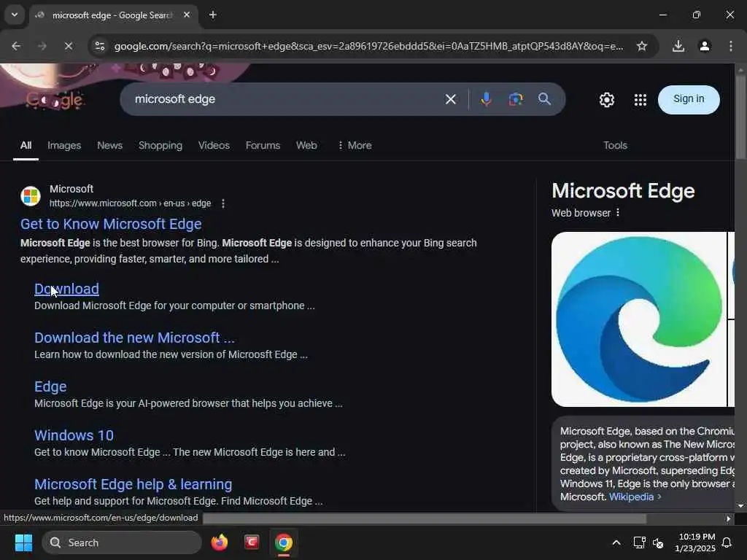Click the Microsoft favicon in first result
Image resolution: width=747 pixels, height=560 pixels.
point(31,196)
